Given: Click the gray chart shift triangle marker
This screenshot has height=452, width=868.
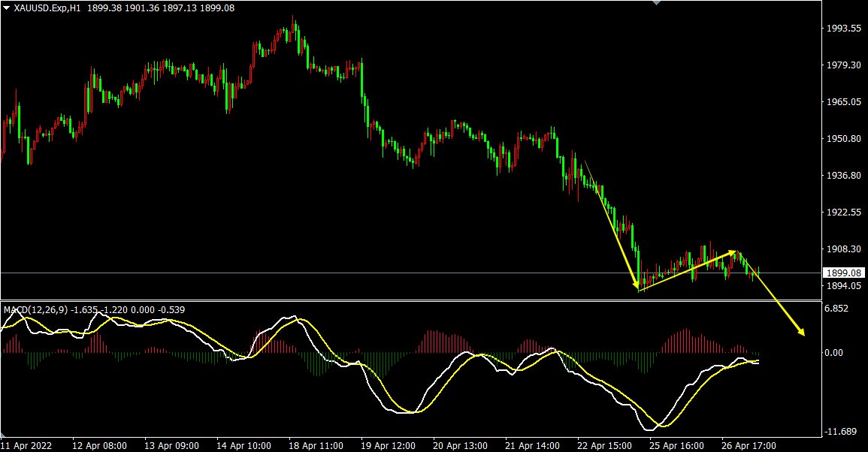Looking at the screenshot, I should click(658, 3).
